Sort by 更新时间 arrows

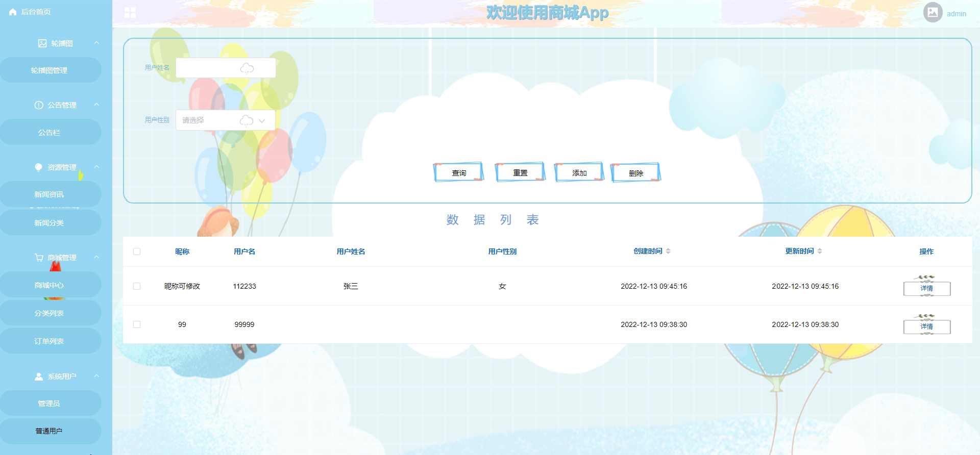pos(820,251)
